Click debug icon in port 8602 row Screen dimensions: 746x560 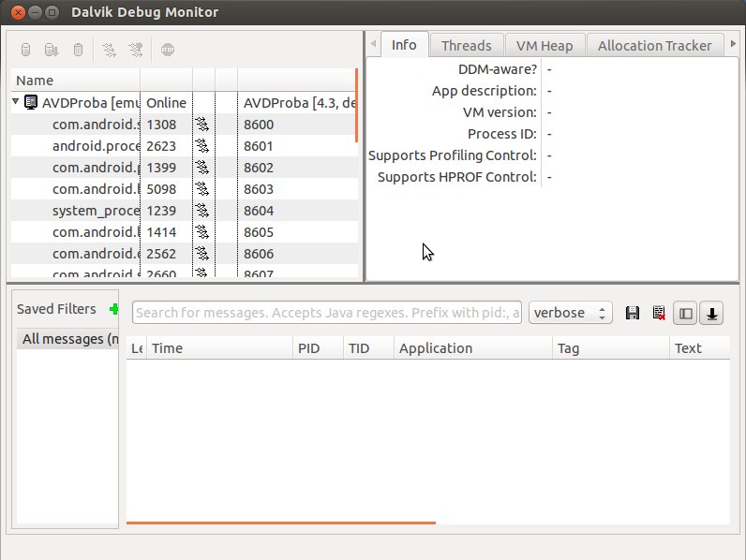point(202,168)
